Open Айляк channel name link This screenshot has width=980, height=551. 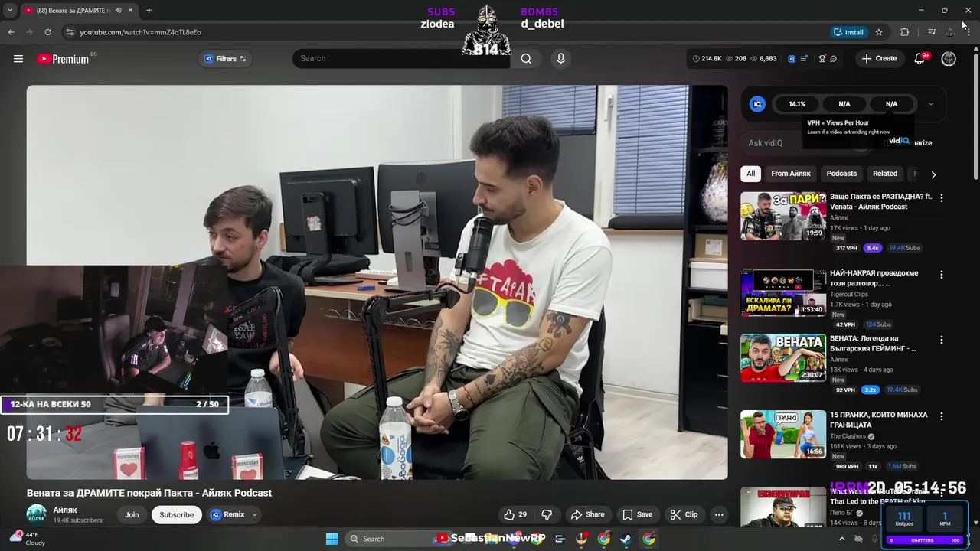(65, 510)
